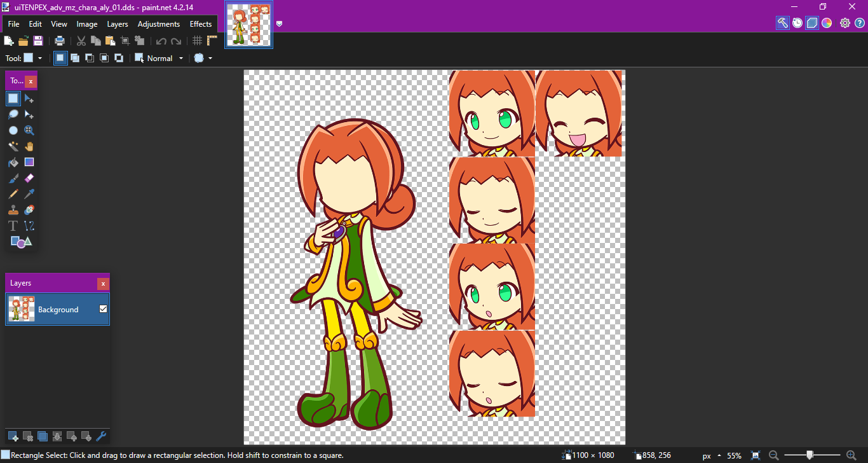The height and width of the screenshot is (463, 868).
Task: Click the Open file folder icon
Action: (24, 41)
